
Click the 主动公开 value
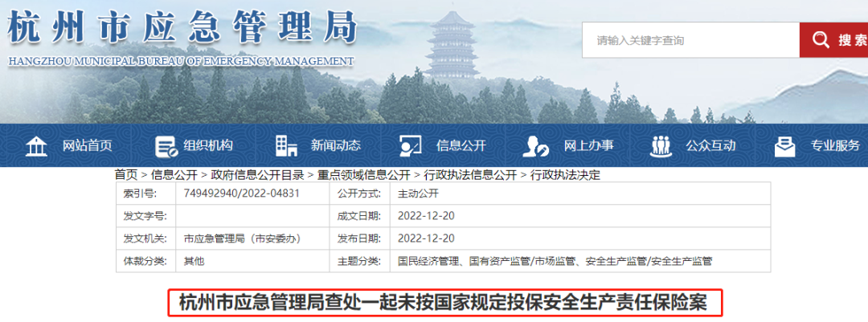(x=418, y=194)
